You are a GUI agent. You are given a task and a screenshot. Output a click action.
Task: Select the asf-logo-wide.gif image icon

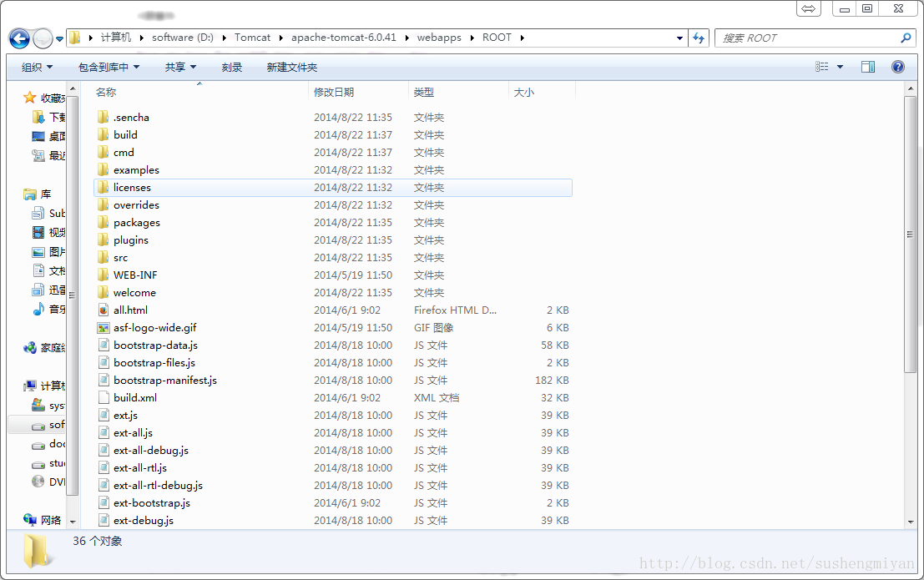[x=104, y=328]
